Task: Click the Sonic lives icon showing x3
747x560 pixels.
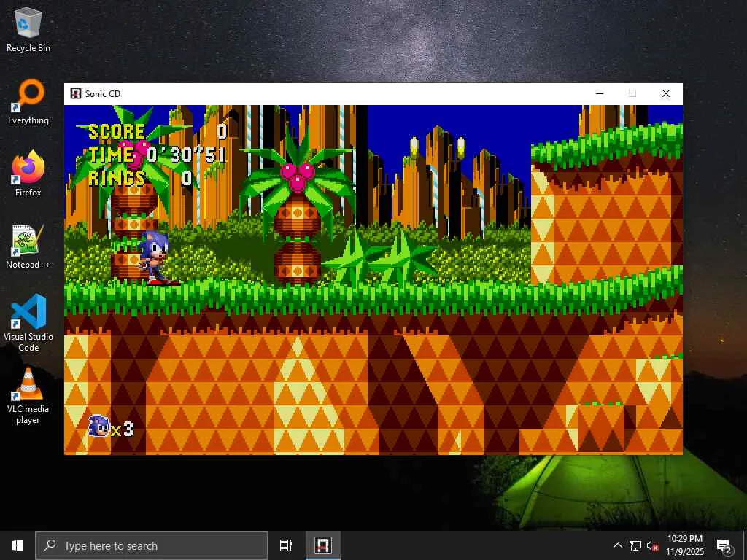Action: pyautogui.click(x=111, y=427)
